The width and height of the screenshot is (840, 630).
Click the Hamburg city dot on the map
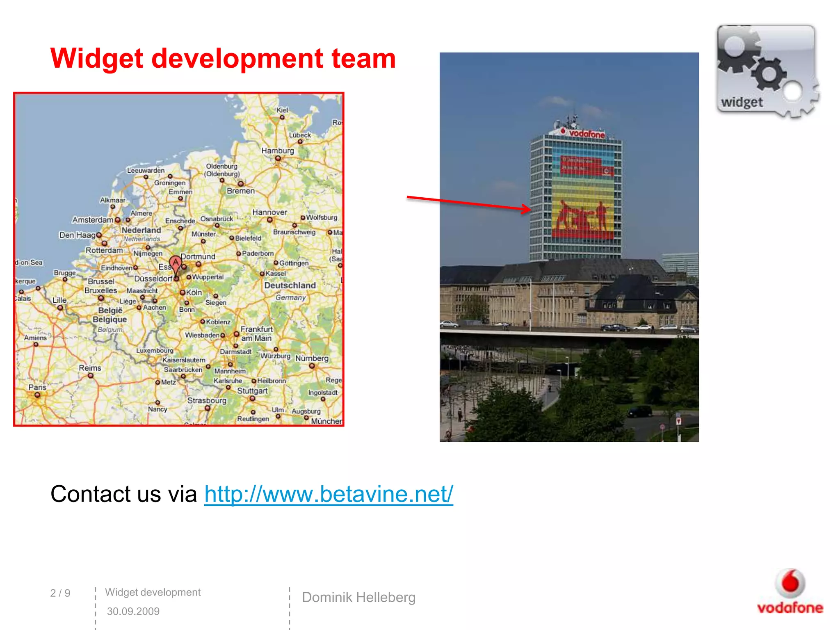coord(278,158)
